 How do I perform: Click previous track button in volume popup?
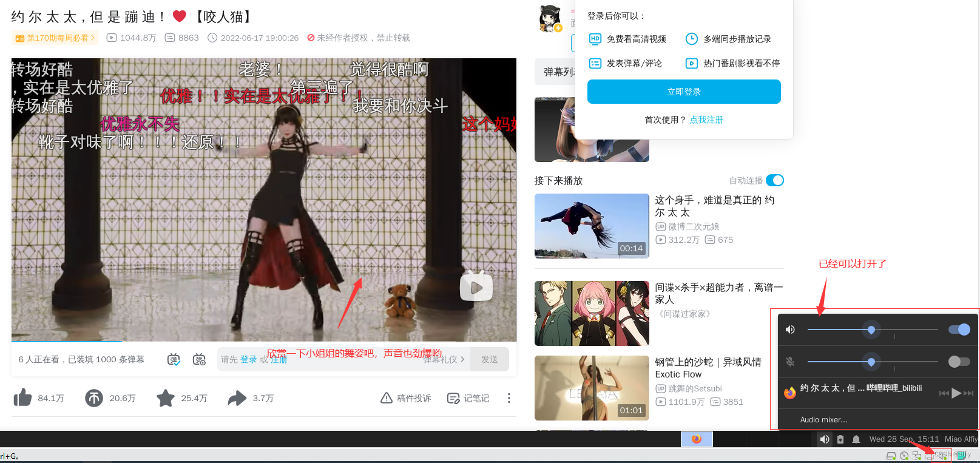[x=944, y=393]
